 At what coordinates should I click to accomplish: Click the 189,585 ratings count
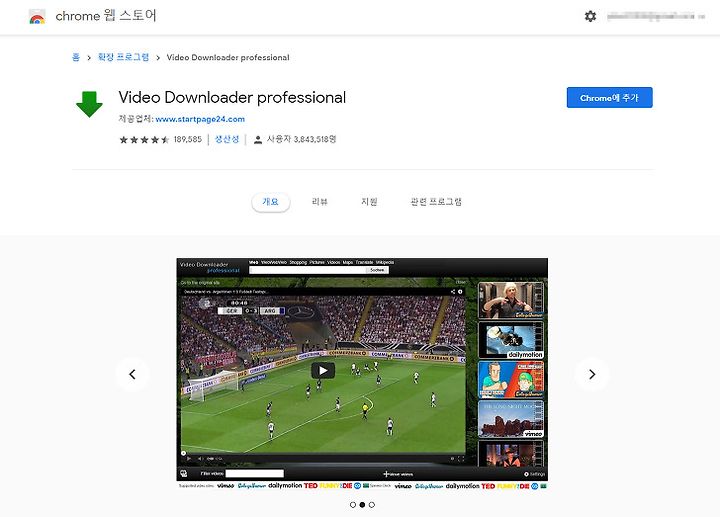point(188,139)
